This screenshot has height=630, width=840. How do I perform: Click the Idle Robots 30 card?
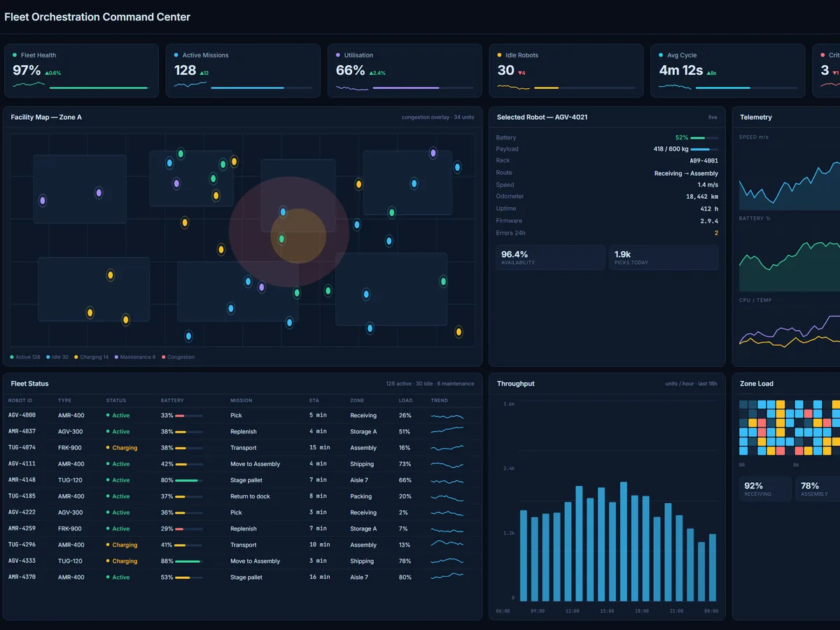[x=566, y=71]
